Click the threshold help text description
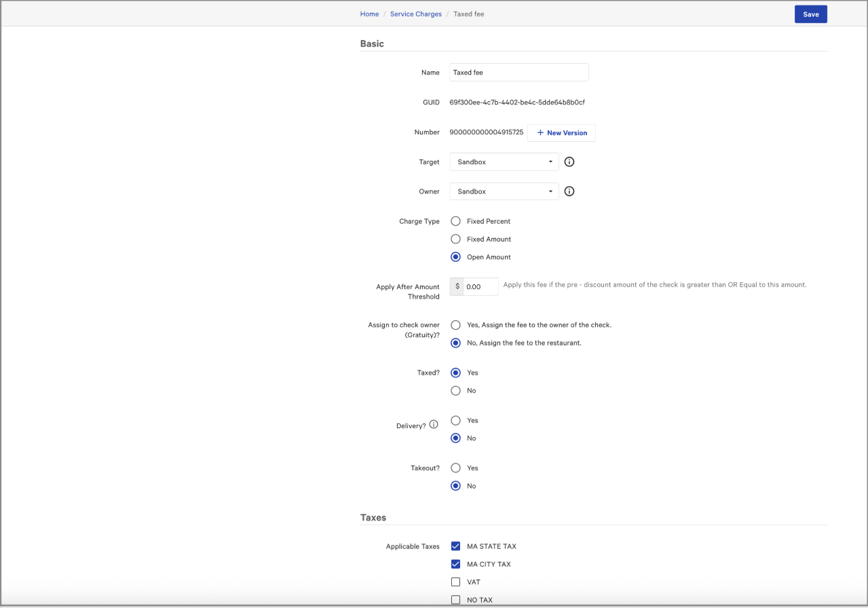 click(x=655, y=285)
